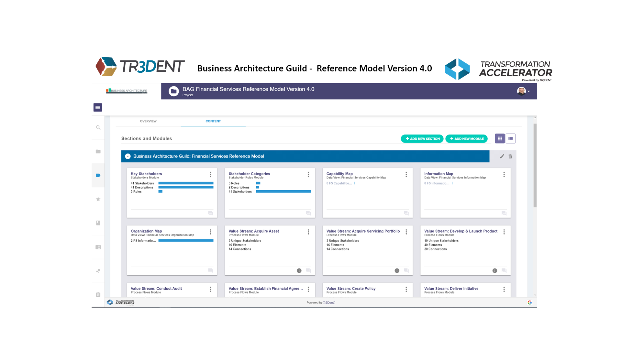
Task: Select the folder icon in the sidebar
Action: point(98,151)
